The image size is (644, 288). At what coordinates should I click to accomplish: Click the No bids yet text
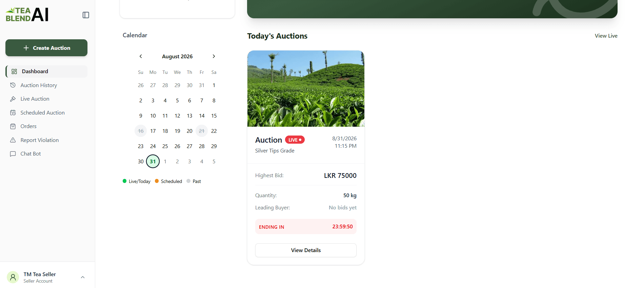pos(343,208)
